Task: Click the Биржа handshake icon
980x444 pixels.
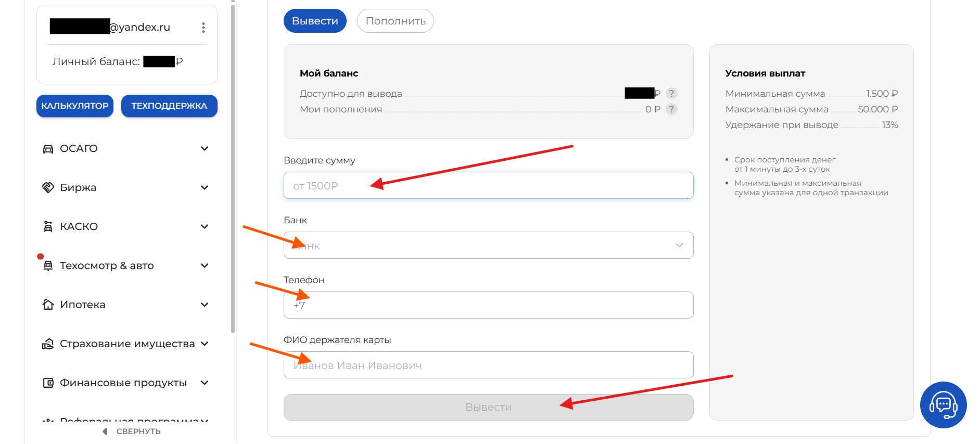Action: click(x=48, y=187)
